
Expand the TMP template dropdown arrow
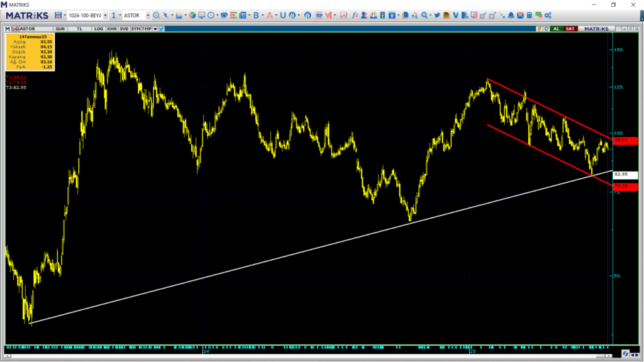click(155, 28)
